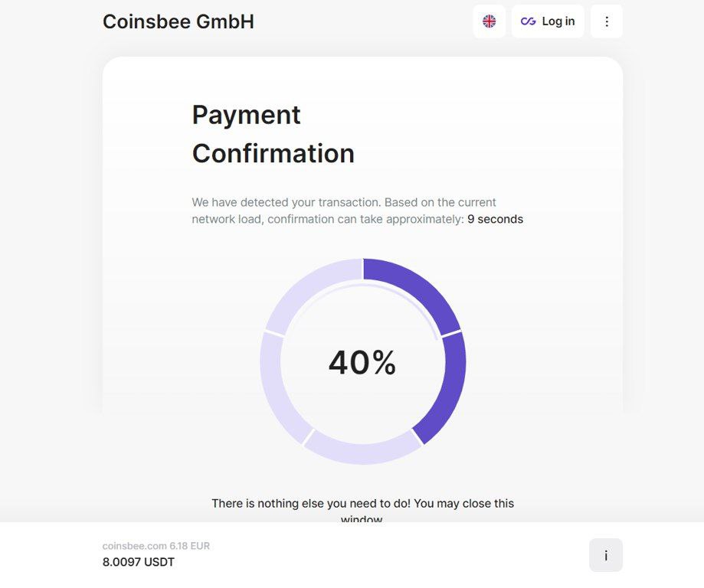
Task: Click the "We have detected your transaction" text
Action: (286, 202)
